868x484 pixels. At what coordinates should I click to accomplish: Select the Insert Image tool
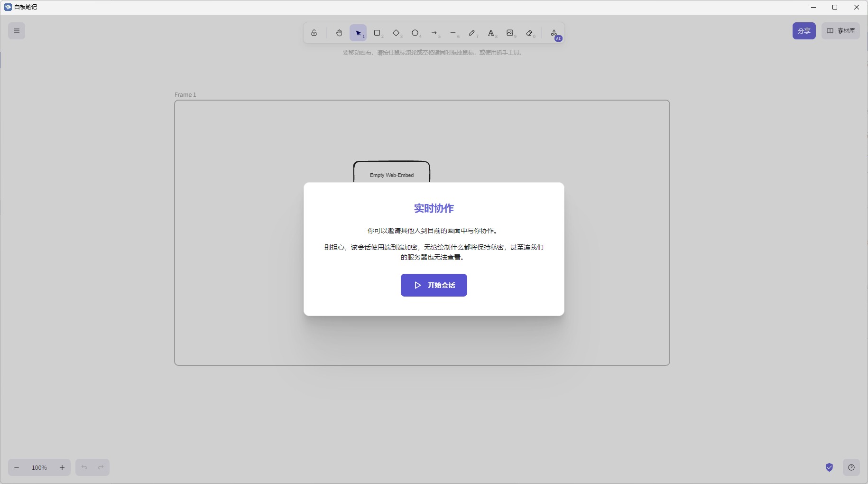(x=510, y=33)
